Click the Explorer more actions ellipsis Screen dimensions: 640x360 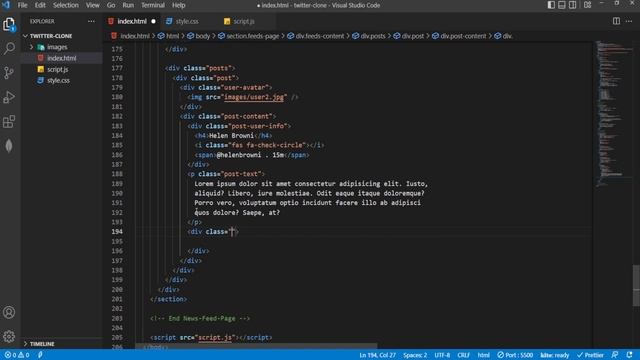[91, 21]
